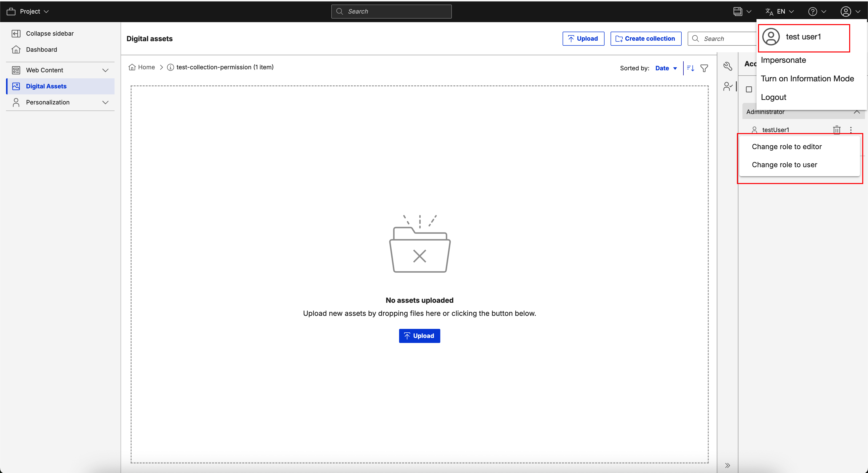This screenshot has height=473, width=868.
Task: Click the sort direction icon
Action: tap(690, 68)
